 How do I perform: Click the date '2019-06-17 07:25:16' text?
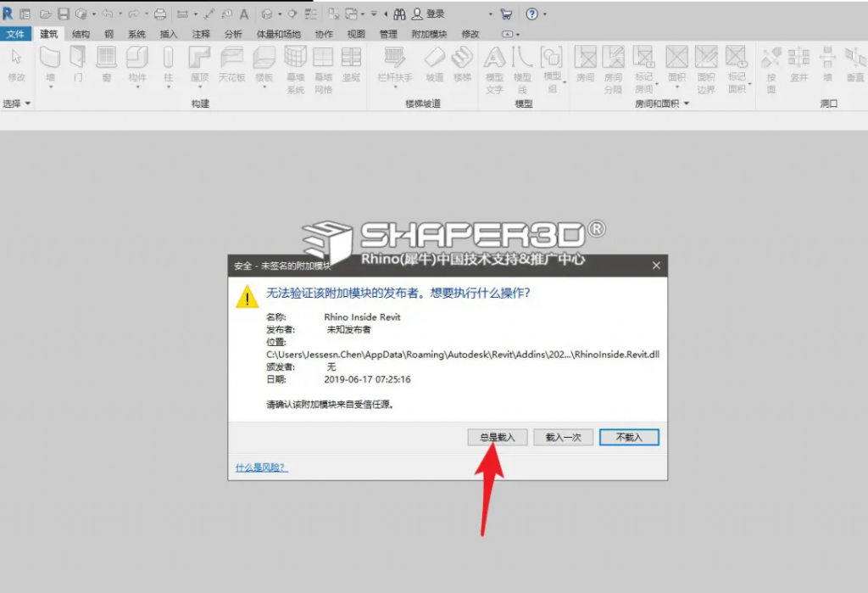pos(367,379)
